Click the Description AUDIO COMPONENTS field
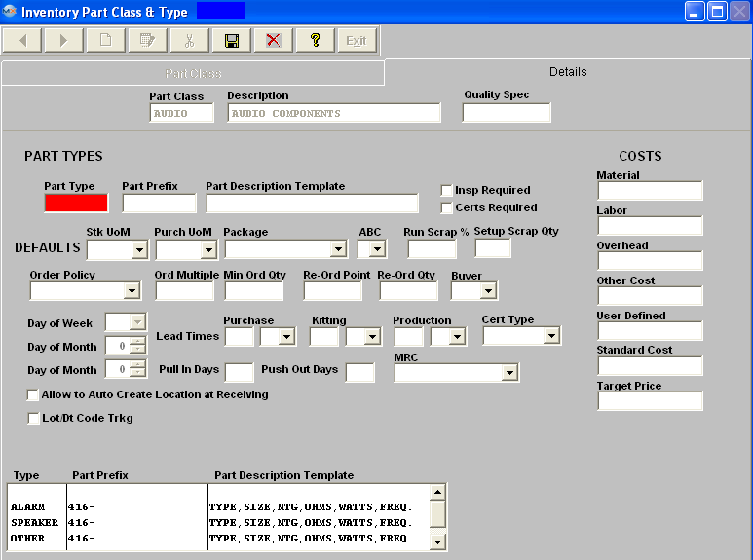 [334, 113]
